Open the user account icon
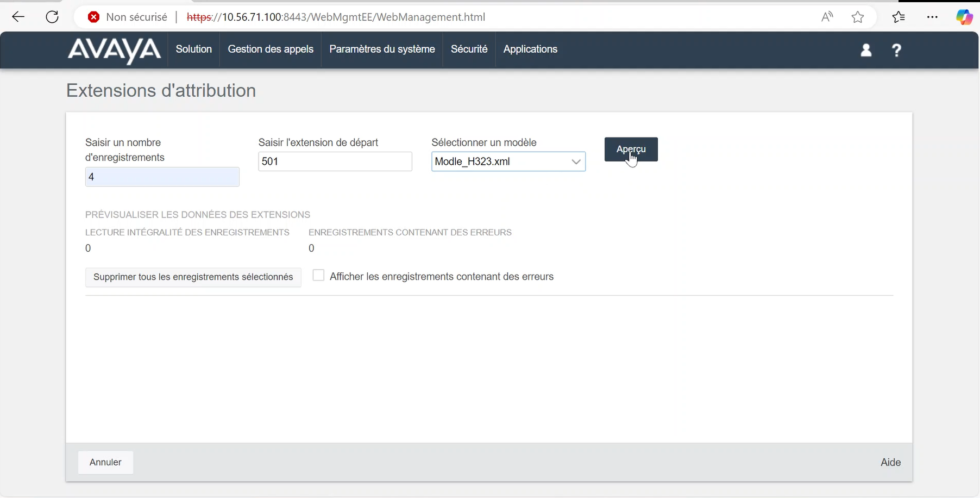Image resolution: width=980 pixels, height=498 pixels. [x=866, y=50]
